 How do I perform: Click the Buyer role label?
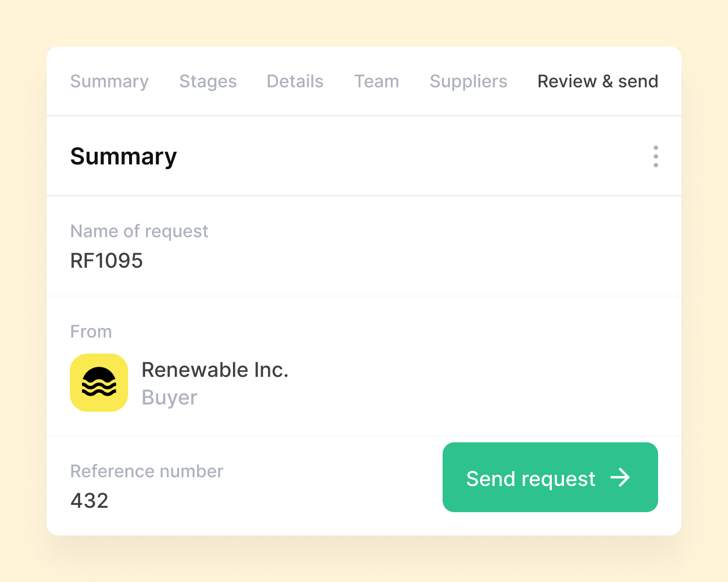(169, 398)
